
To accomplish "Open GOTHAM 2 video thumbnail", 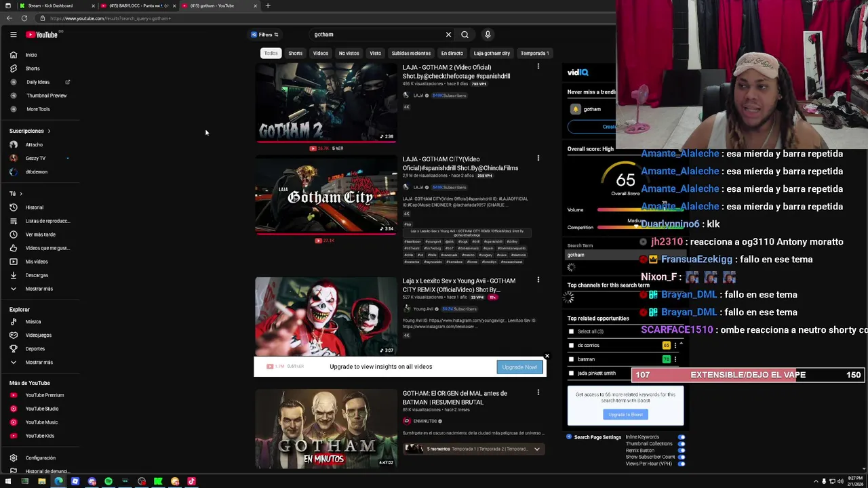I will click(x=325, y=102).
